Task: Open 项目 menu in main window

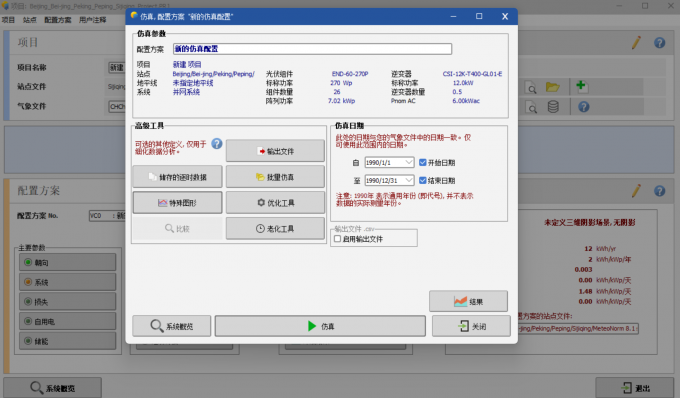Action: point(8,20)
